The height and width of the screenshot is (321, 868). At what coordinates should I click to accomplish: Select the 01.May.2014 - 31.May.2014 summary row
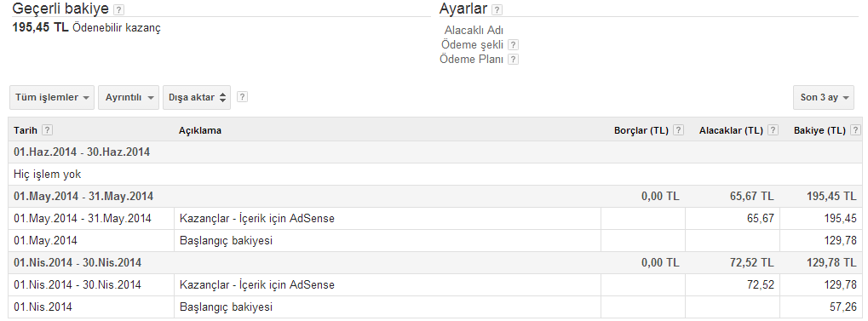435,197
